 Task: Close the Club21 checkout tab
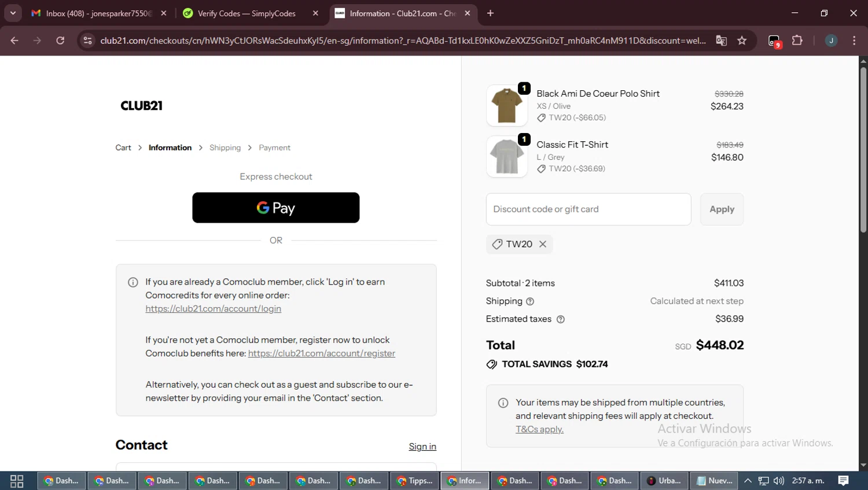tap(468, 13)
